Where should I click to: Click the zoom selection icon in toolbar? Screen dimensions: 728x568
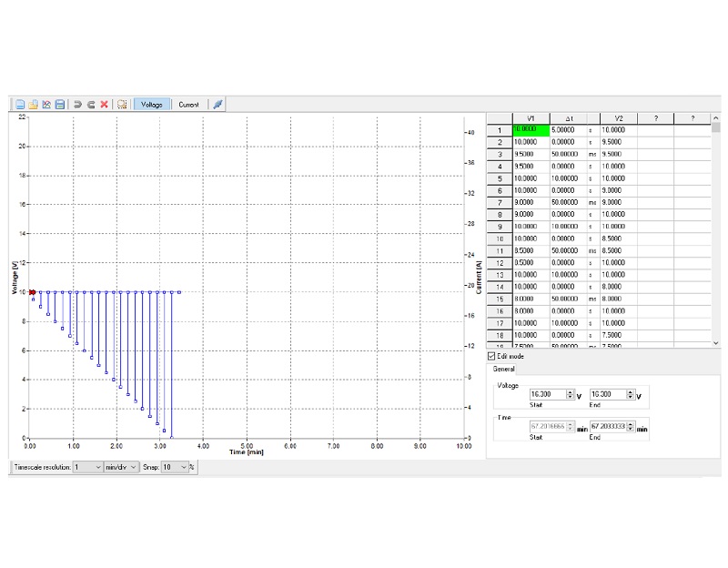123,105
